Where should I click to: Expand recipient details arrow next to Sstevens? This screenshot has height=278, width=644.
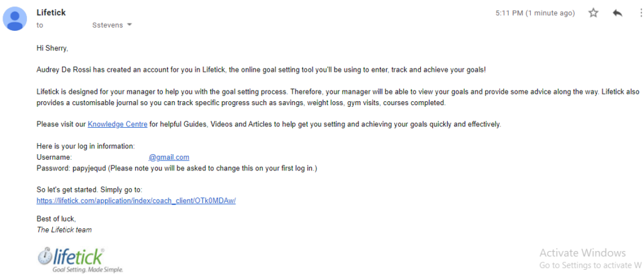click(x=130, y=25)
